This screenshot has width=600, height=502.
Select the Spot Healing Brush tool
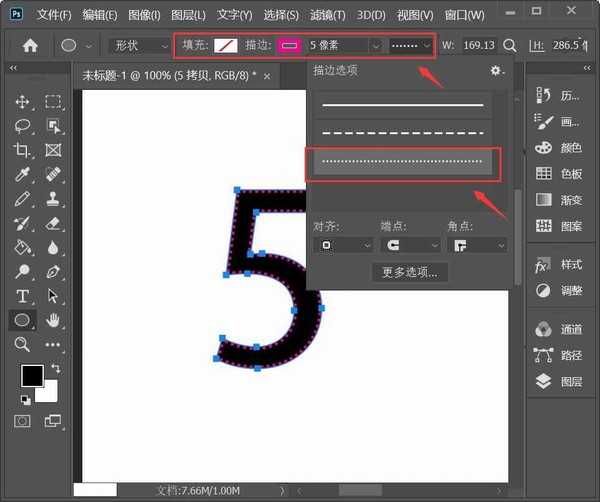(53, 174)
